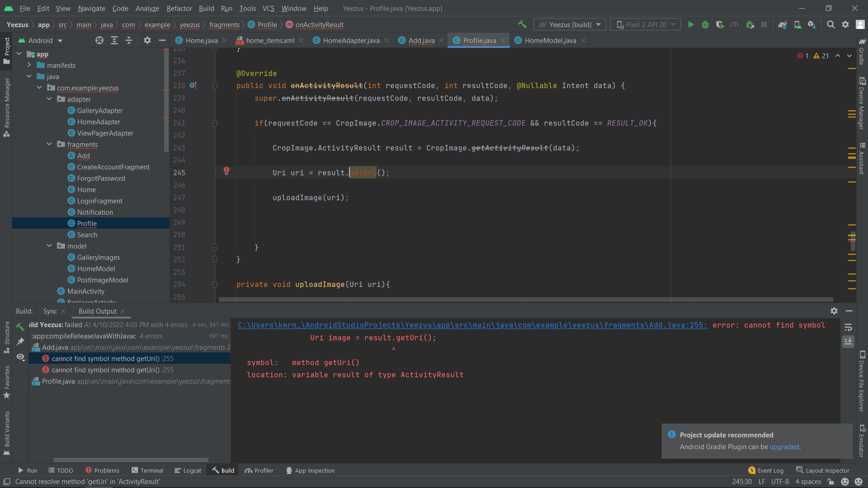Viewport: 868px width, 488px height.
Task: Collapse the fragments folder in the project tree
Action: (49, 144)
